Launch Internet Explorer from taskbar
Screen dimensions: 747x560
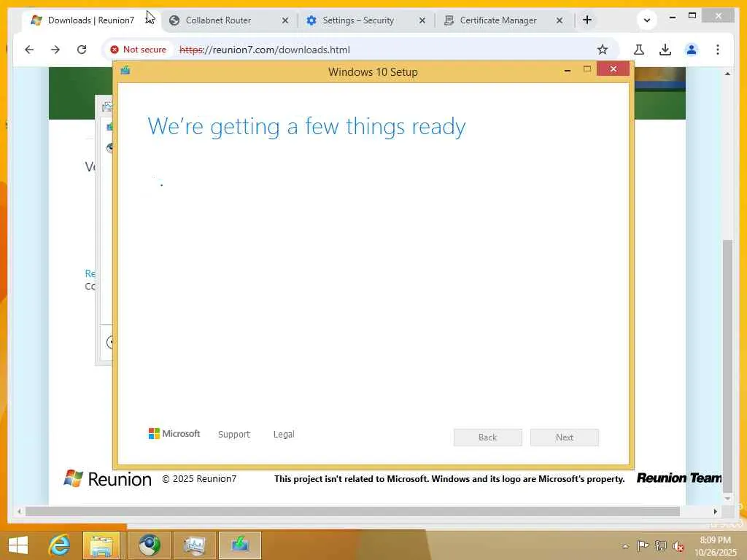(60, 545)
